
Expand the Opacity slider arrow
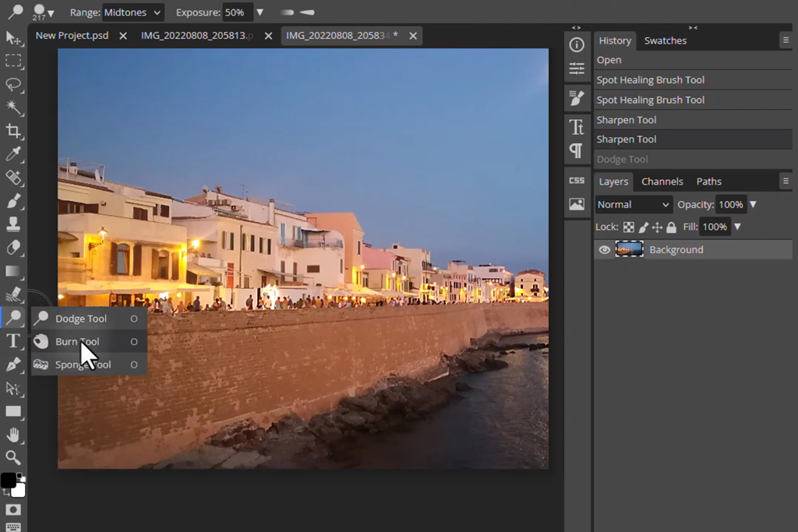pos(753,205)
